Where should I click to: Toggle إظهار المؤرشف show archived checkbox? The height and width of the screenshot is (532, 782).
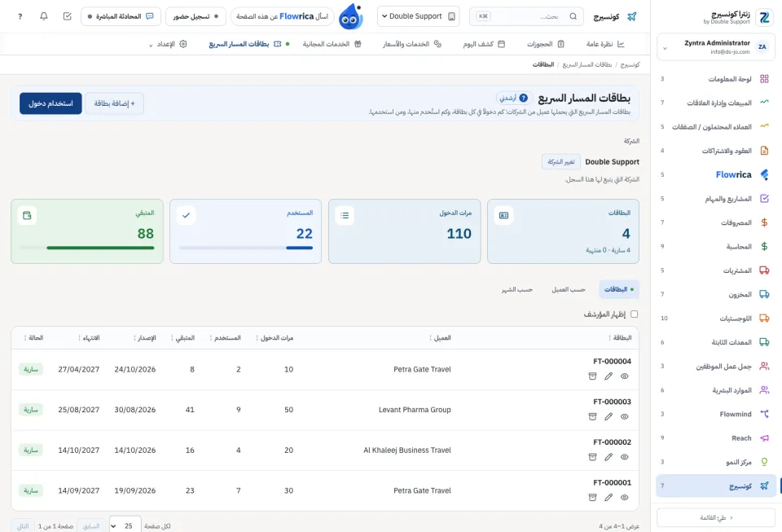pos(634,314)
